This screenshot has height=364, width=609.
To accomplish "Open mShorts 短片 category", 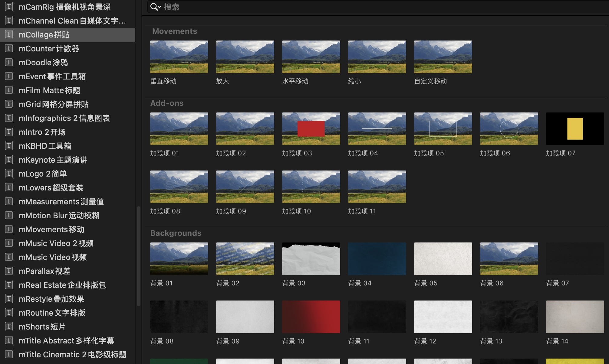I will (x=67, y=327).
